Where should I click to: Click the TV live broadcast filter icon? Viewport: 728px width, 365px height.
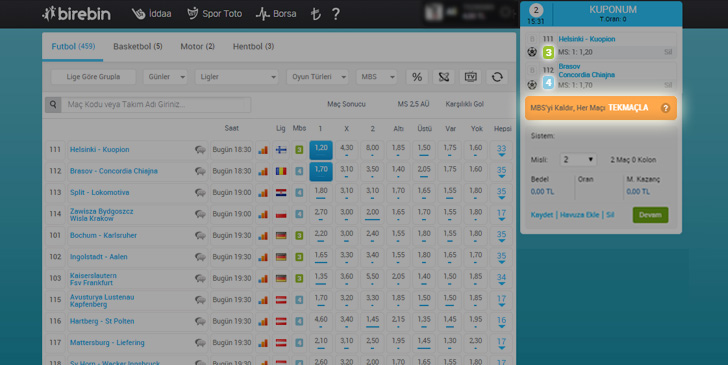470,77
